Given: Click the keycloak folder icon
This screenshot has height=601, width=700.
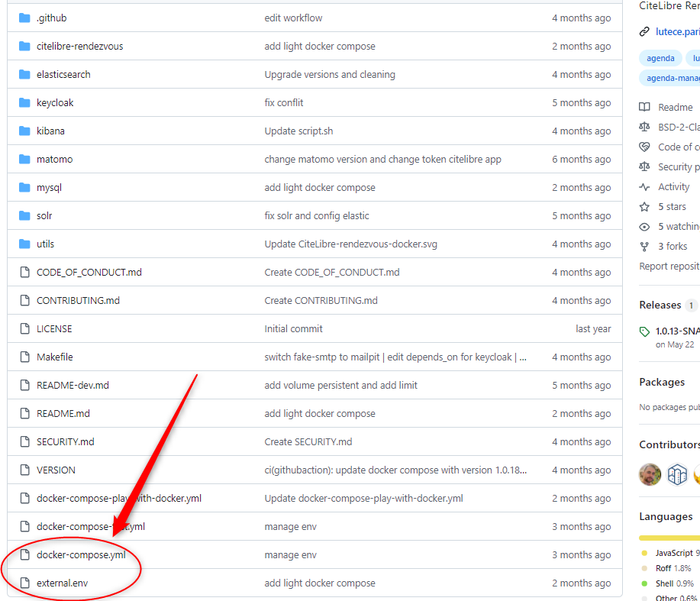Looking at the screenshot, I should point(24,102).
